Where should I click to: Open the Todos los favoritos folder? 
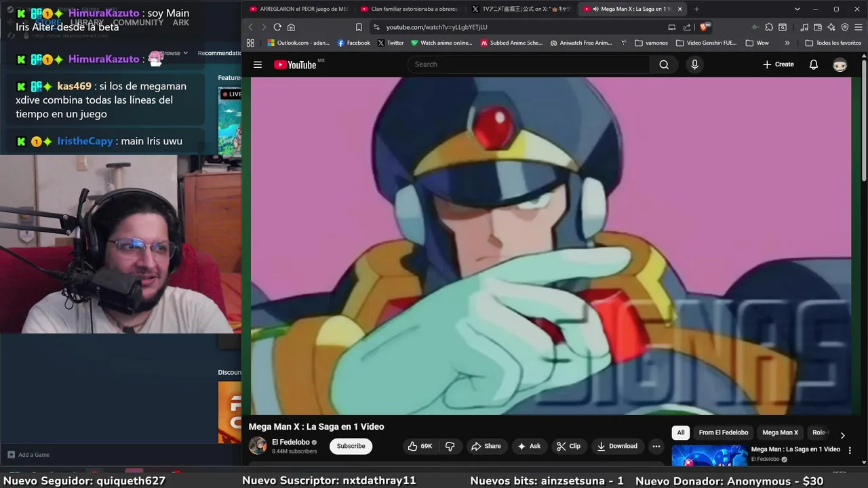click(833, 43)
